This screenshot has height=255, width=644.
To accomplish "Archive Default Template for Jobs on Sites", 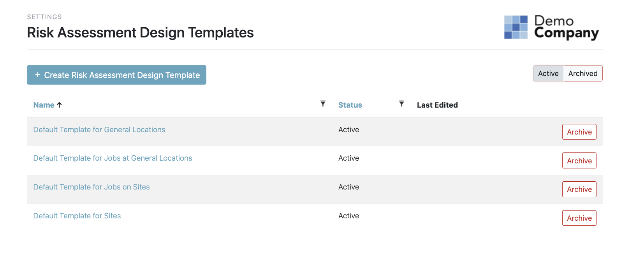I will pos(579,189).
